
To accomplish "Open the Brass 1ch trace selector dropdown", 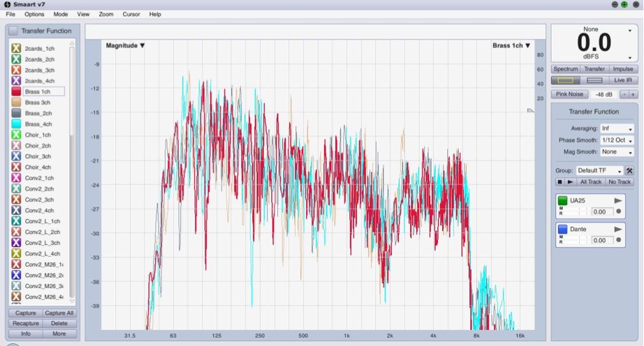I will [x=511, y=45].
